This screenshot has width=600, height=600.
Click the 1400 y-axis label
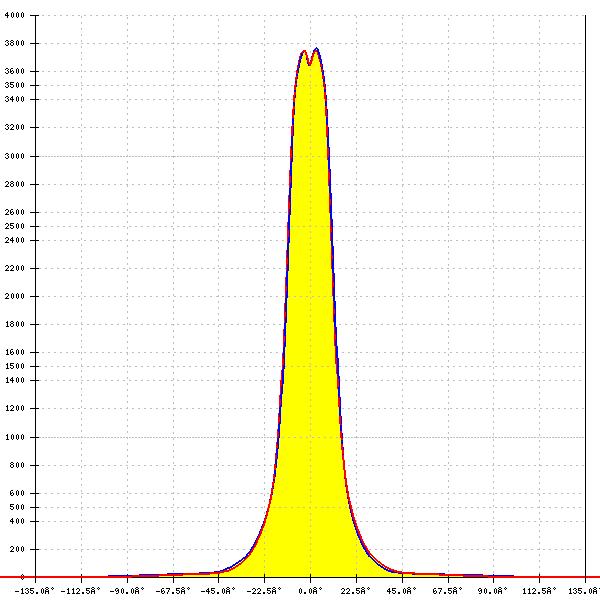click(x=15, y=380)
